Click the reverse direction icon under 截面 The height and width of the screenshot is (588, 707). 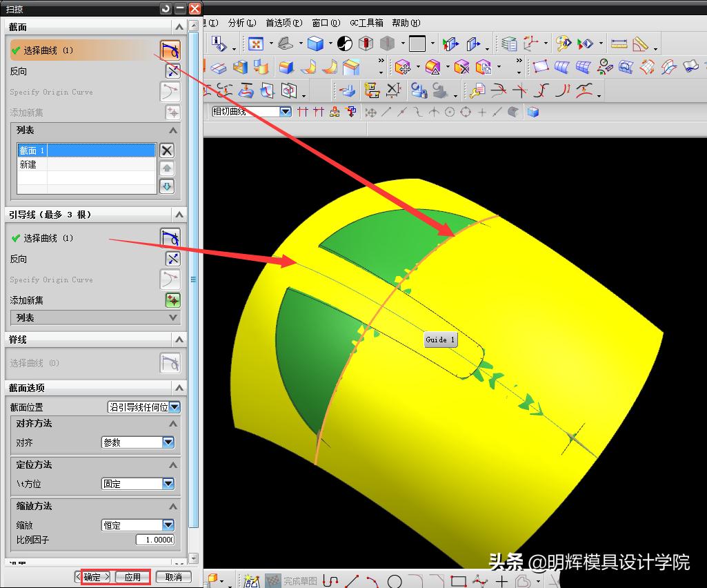pos(172,71)
